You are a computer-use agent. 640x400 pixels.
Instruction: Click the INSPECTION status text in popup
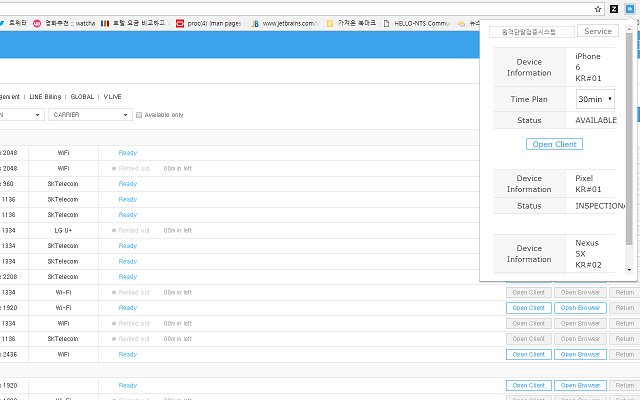600,206
